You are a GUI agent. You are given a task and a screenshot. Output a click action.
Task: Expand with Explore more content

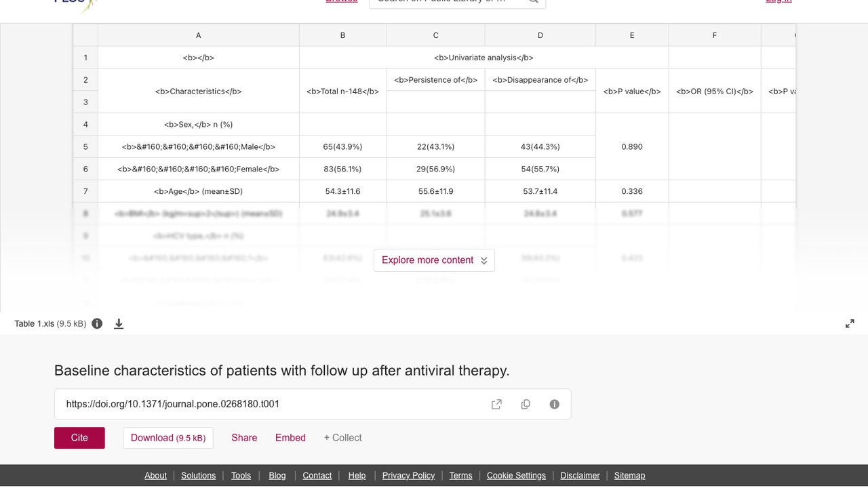coord(434,260)
